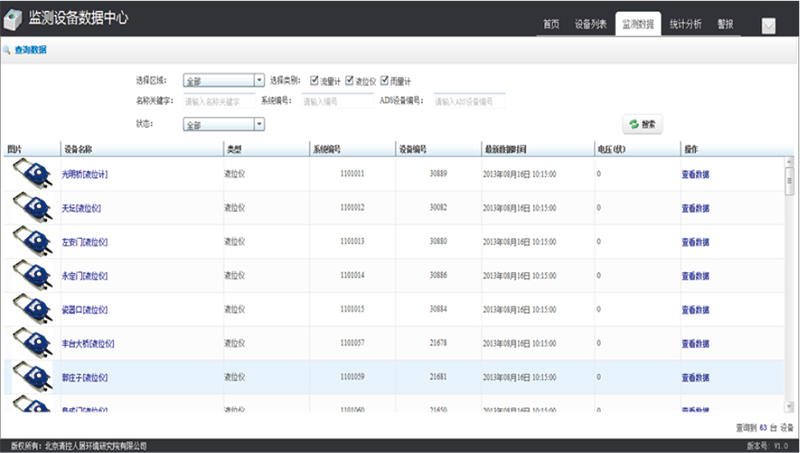Open the header dropdown arrow icon
This screenshot has width=800, height=453.
click(x=769, y=26)
